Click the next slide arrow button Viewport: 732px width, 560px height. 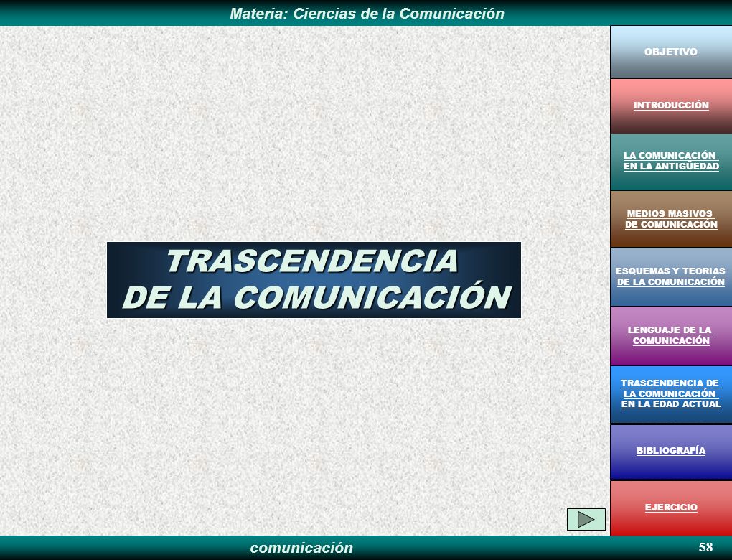tap(586, 519)
